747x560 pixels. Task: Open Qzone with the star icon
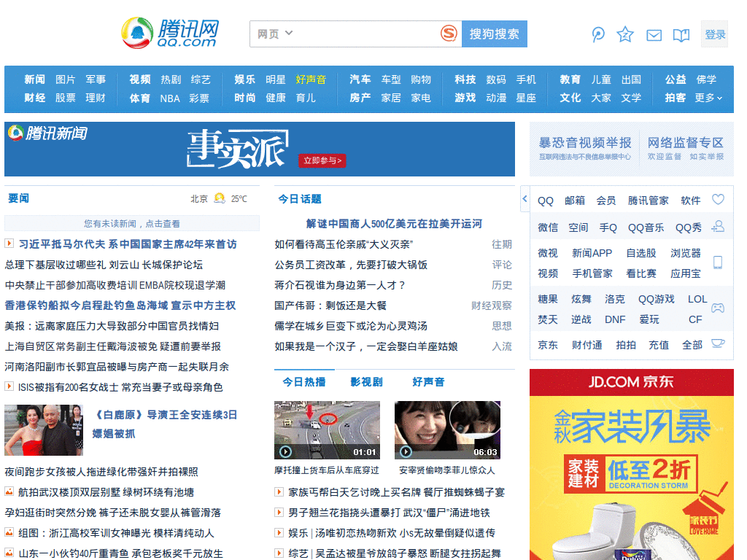click(x=625, y=34)
